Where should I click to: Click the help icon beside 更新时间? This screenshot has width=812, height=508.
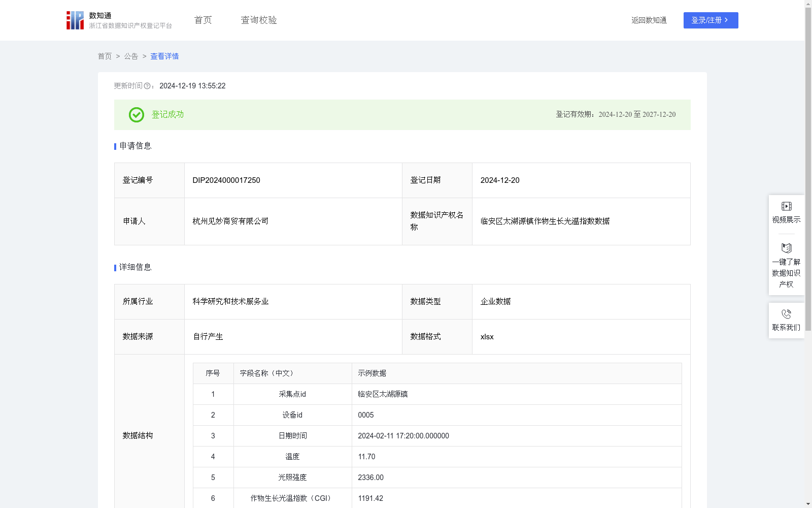point(147,86)
